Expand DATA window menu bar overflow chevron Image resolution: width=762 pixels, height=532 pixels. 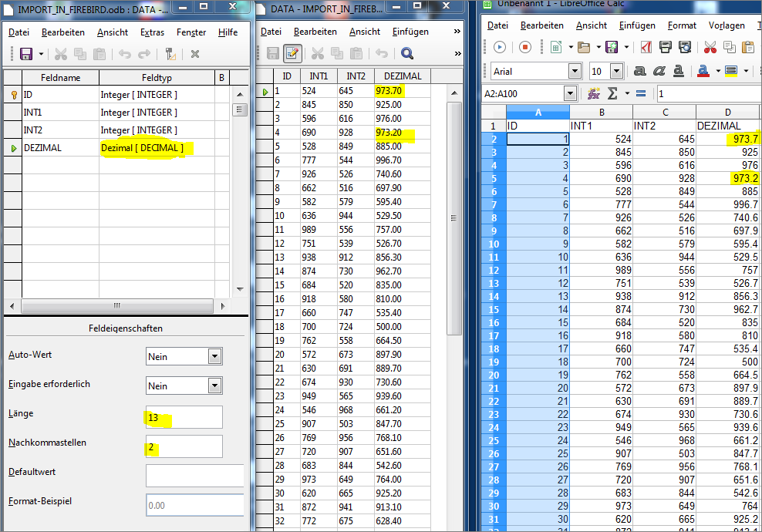pos(457,31)
